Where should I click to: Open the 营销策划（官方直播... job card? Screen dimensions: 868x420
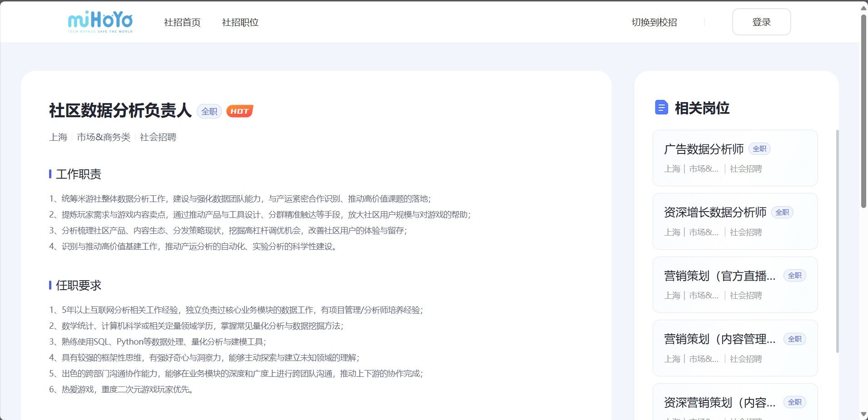pos(719,276)
